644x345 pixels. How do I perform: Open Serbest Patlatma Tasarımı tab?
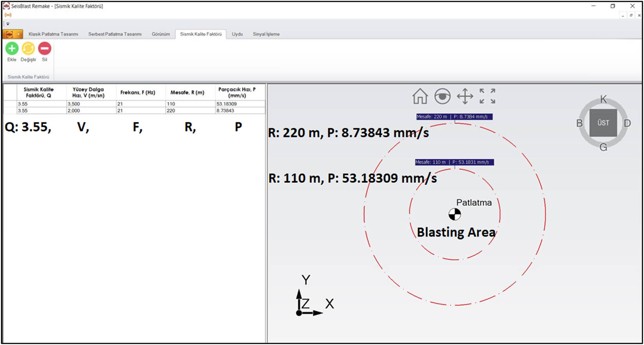[115, 34]
